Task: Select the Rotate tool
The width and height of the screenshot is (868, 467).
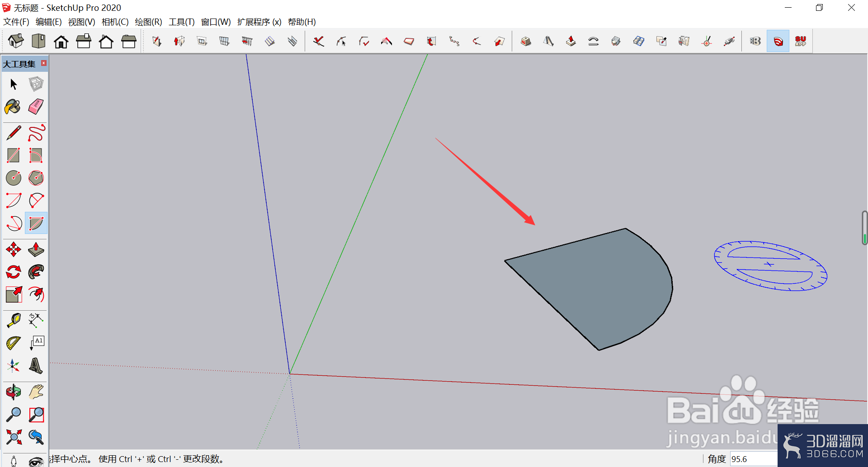Action: pyautogui.click(x=14, y=272)
